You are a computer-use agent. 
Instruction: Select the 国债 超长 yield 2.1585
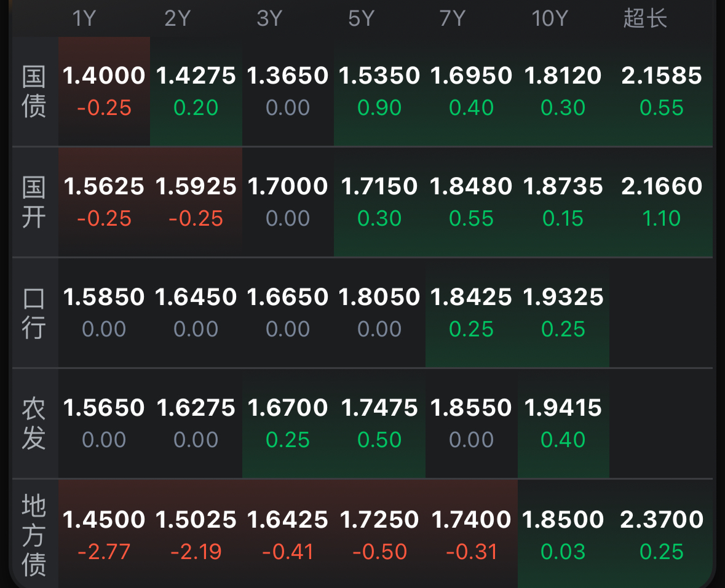[662, 76]
